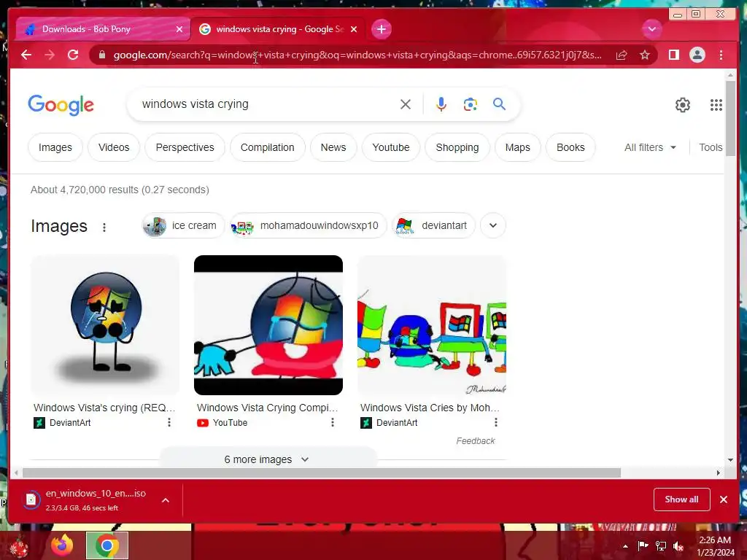Image resolution: width=747 pixels, height=560 pixels.
Task: Close the downloads bar
Action: [x=724, y=499]
